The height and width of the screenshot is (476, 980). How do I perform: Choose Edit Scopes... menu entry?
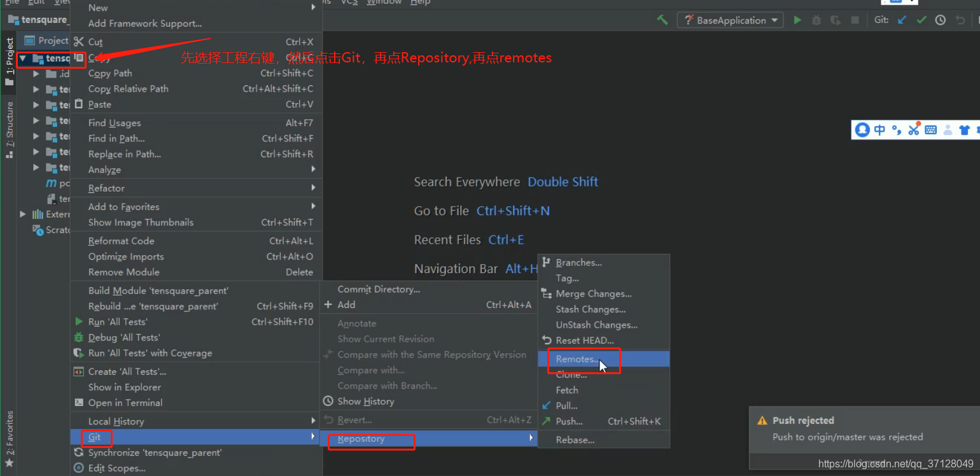pyautogui.click(x=196, y=468)
